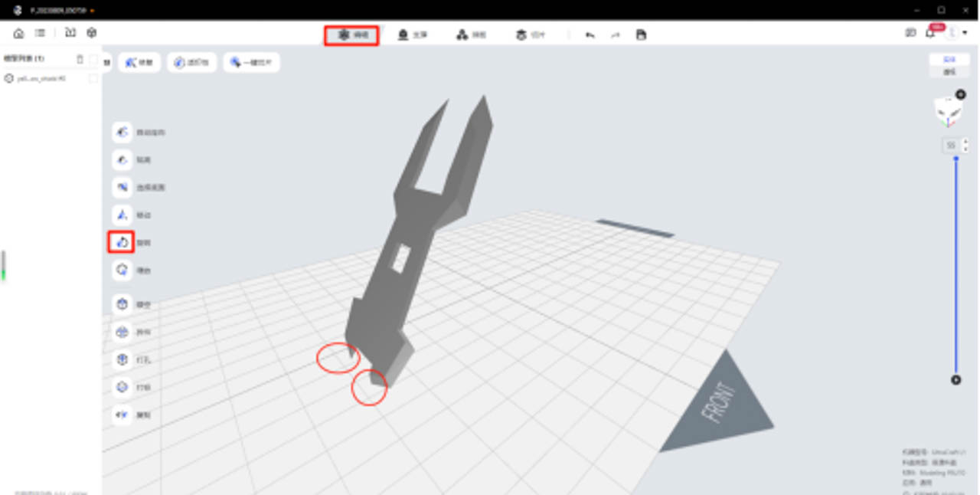Select the clone tool at the toolbar bottom

120,415
